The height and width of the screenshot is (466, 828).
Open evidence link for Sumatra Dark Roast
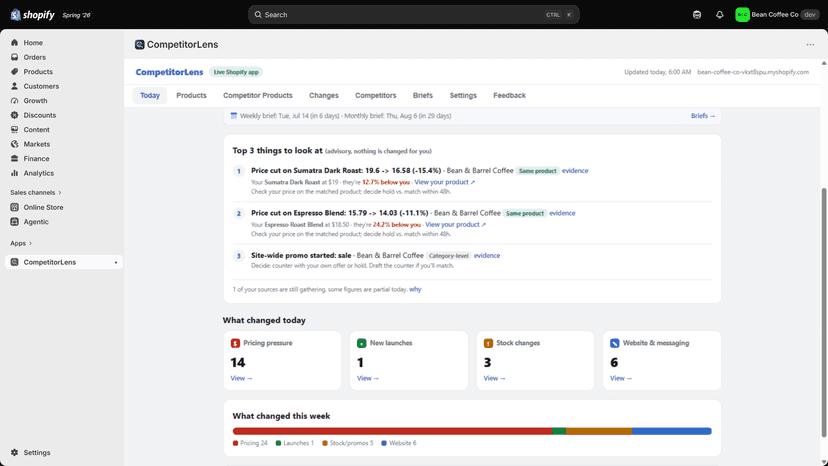pyautogui.click(x=575, y=171)
